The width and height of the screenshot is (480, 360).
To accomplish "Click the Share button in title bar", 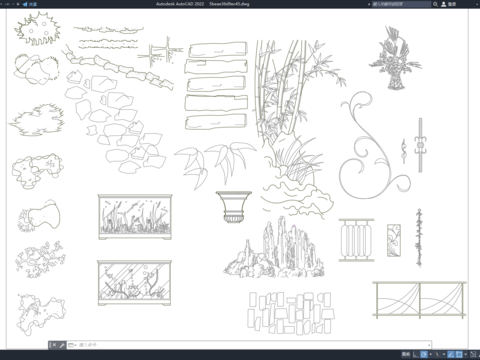I will click(x=30, y=4).
